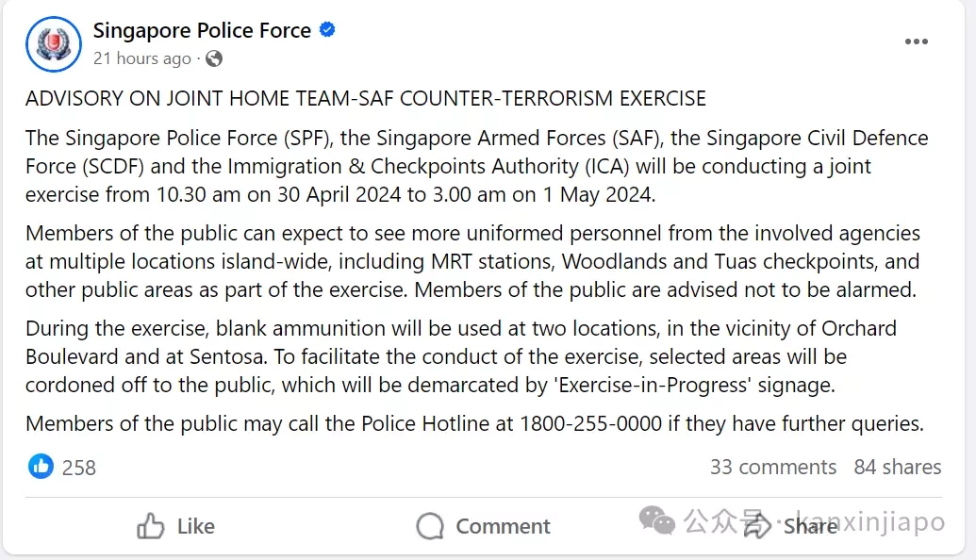Click the WeChat logo watermark icon
This screenshot has height=560, width=976.
pos(656,520)
